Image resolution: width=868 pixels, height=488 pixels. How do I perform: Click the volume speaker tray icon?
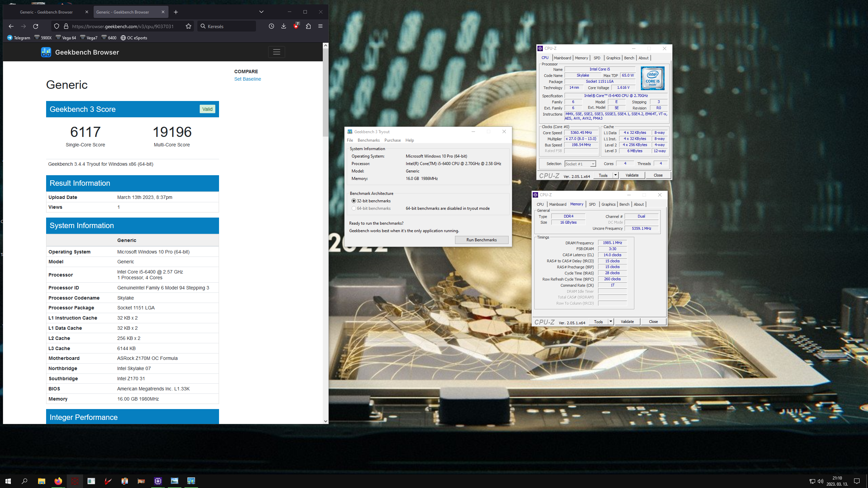pyautogui.click(x=821, y=481)
